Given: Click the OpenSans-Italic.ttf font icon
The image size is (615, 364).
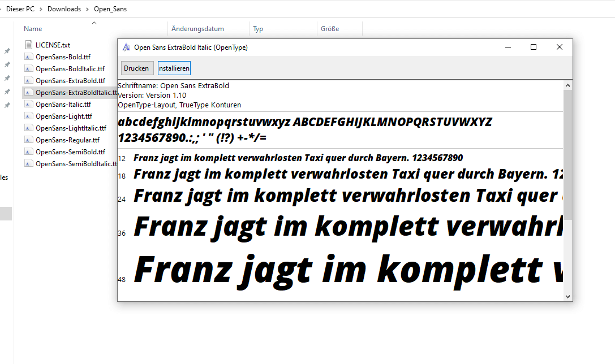Looking at the screenshot, I should point(28,104).
